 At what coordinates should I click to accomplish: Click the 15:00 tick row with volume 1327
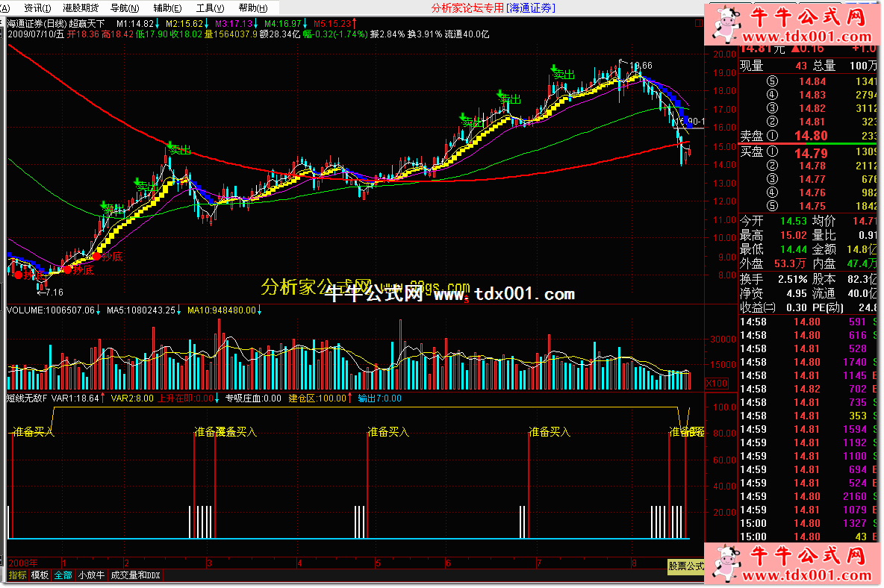pyautogui.click(x=809, y=524)
